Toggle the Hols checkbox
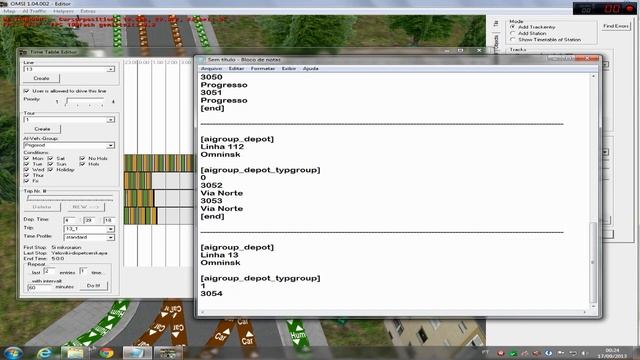640x360 pixels. (82, 164)
